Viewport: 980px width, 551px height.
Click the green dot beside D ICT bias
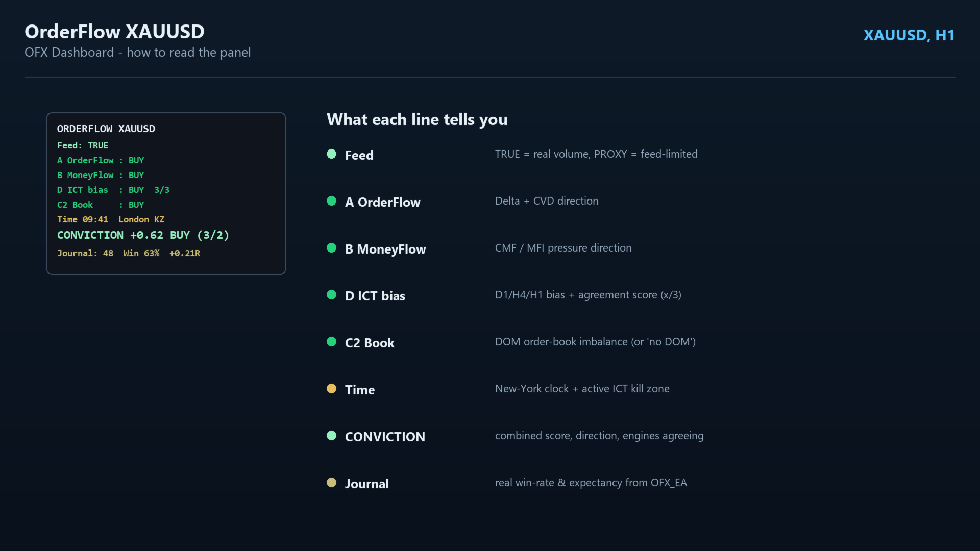coord(331,295)
